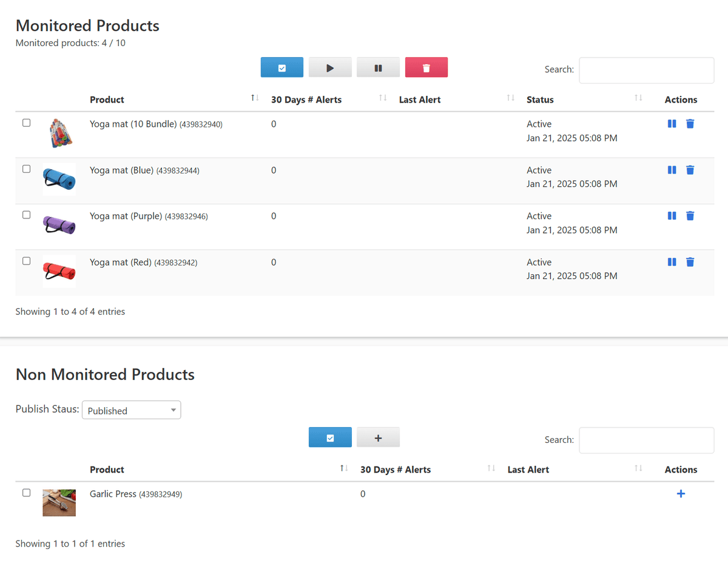Click the bulk play button to resume monitoring

330,67
